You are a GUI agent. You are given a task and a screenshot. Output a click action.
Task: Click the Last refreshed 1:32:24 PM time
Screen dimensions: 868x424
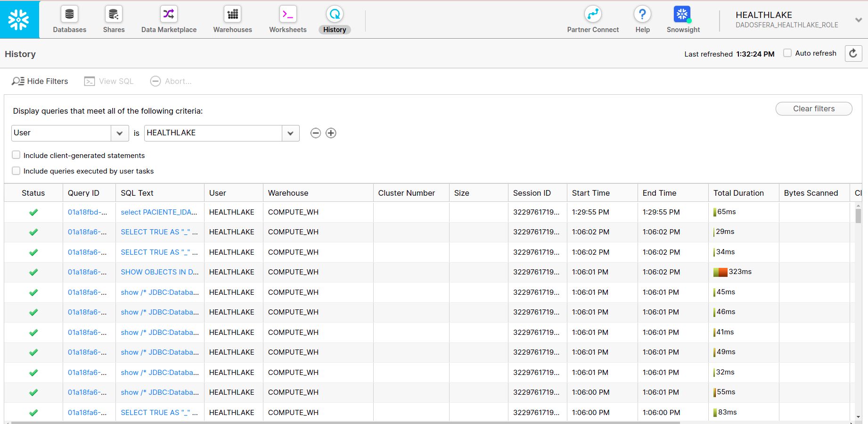(755, 54)
